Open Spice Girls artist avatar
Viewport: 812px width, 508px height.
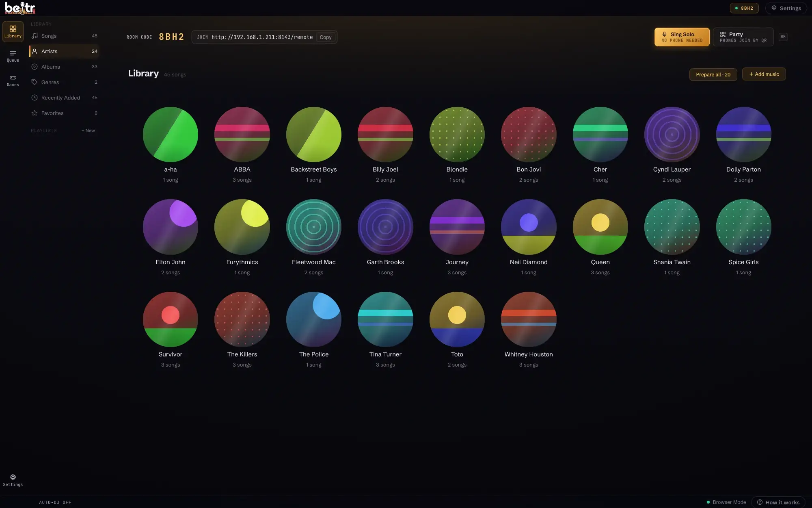coord(744,227)
